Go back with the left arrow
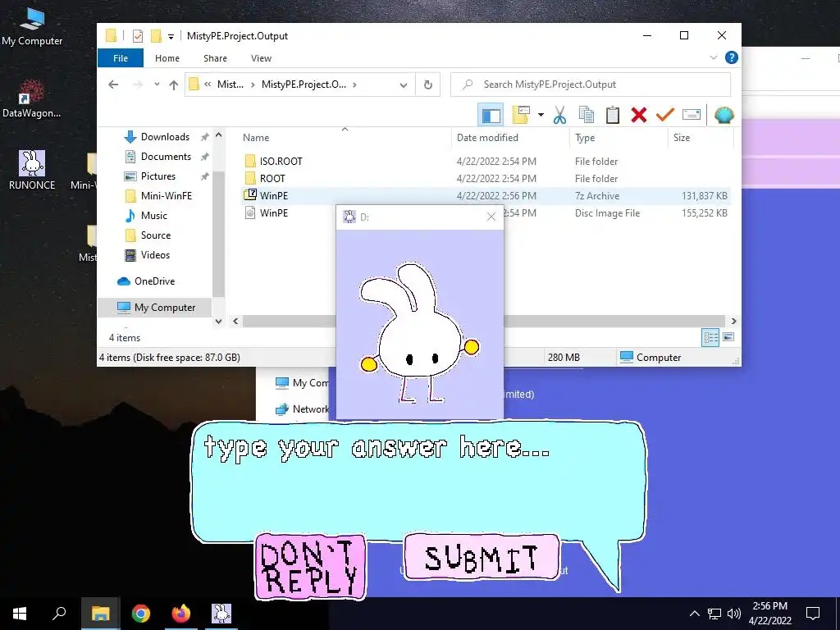Viewport: 840px width, 630px height. tap(113, 84)
